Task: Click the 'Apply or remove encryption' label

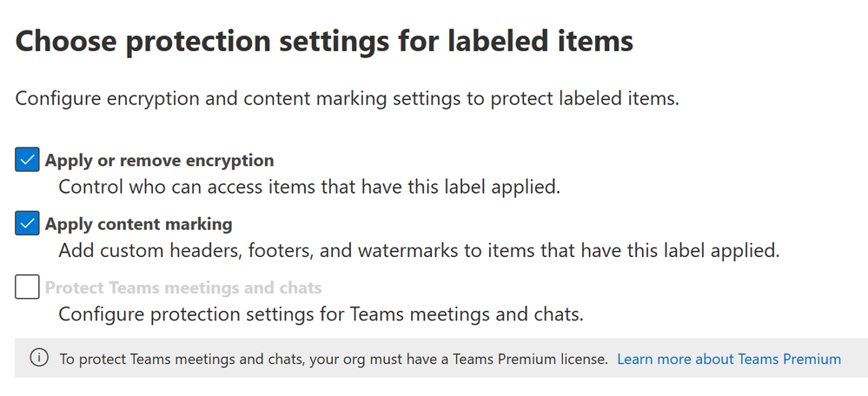Action: tap(159, 161)
